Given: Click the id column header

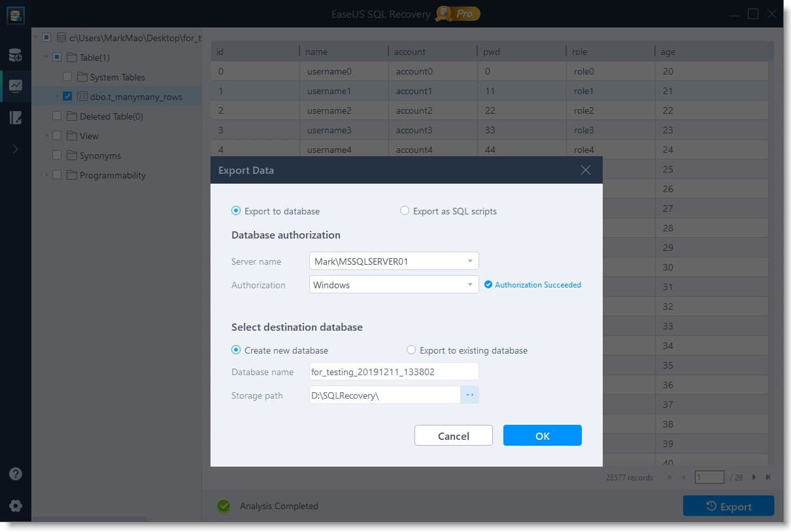Looking at the screenshot, I should [255, 52].
